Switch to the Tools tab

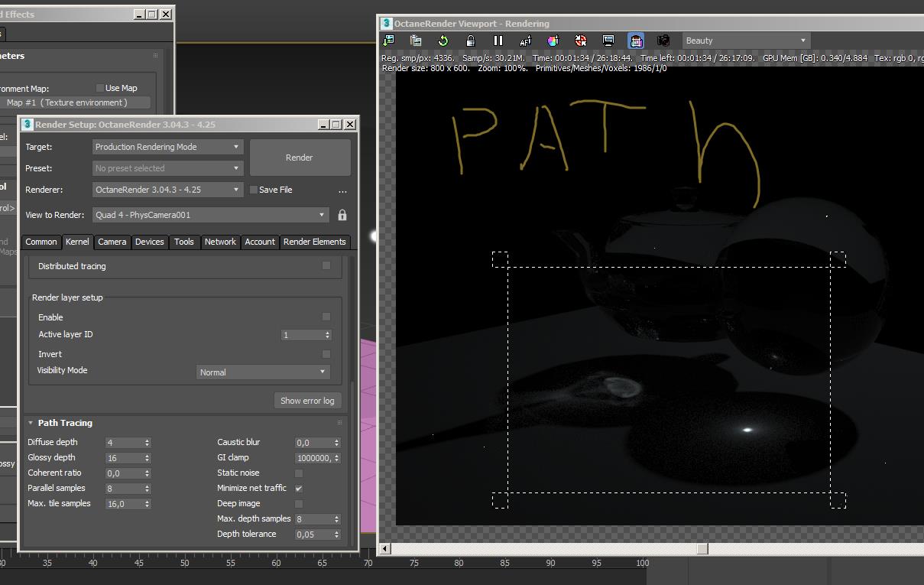[184, 242]
